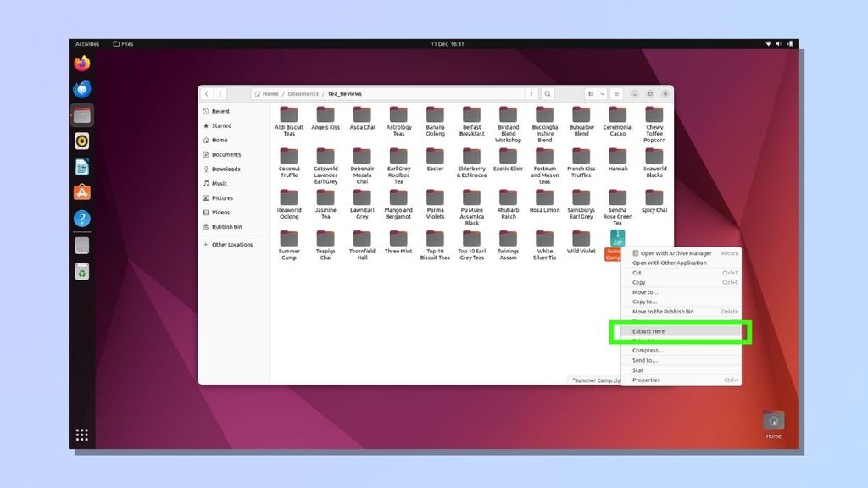Open Thunderbird from the dock
This screenshot has width=868, height=488.
[x=82, y=89]
